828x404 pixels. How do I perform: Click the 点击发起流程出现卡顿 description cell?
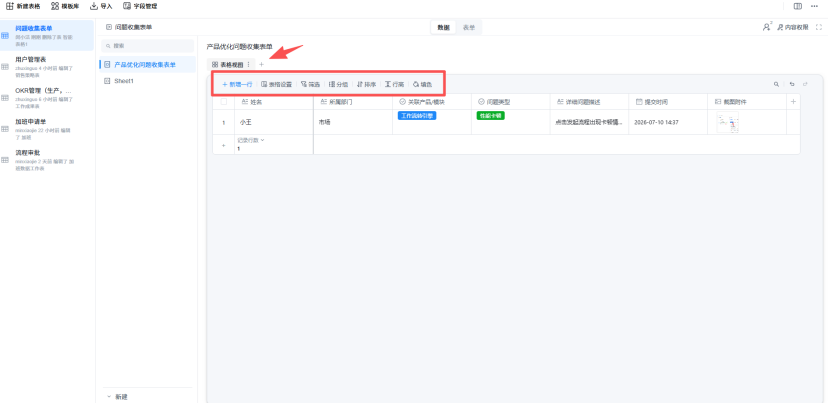coord(589,122)
